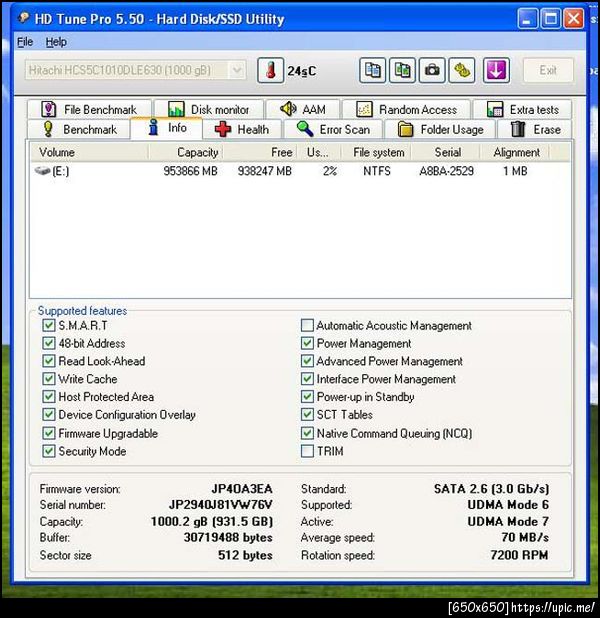Click the copy screenshot to clipboard icon
The height and width of the screenshot is (618, 600).
pos(402,71)
